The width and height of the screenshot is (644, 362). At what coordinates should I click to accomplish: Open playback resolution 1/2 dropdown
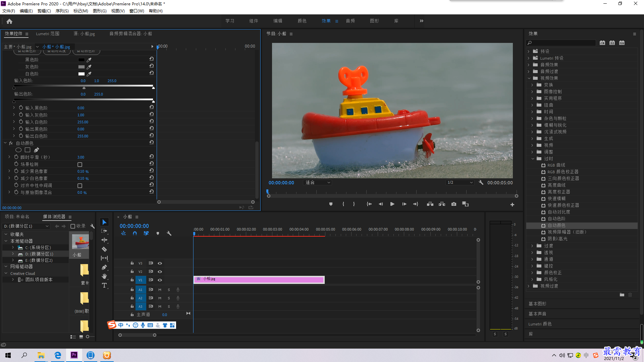click(460, 183)
